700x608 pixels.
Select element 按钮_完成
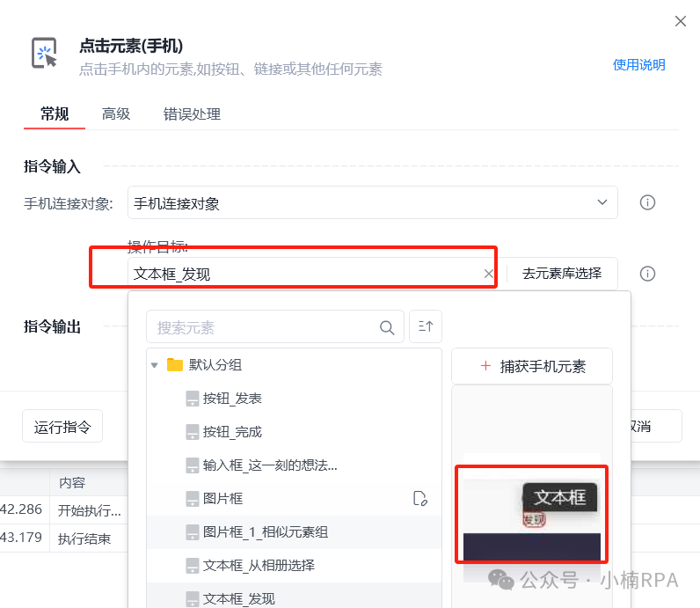tap(294, 431)
